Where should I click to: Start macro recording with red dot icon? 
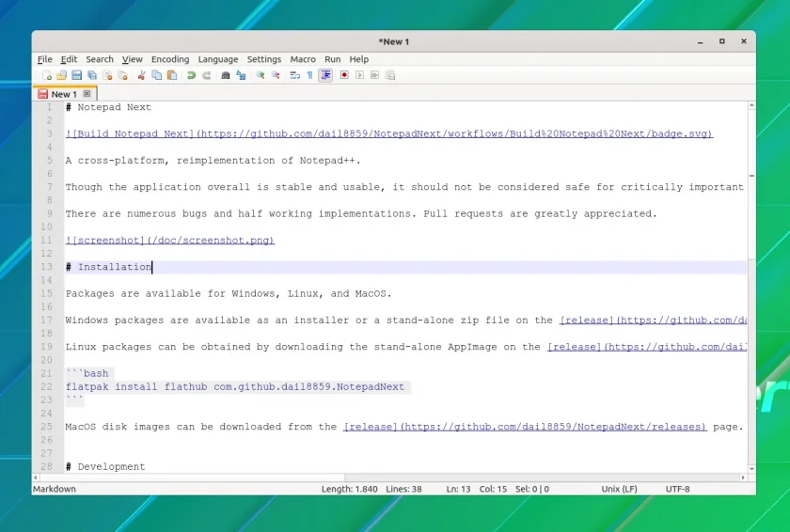(x=344, y=75)
